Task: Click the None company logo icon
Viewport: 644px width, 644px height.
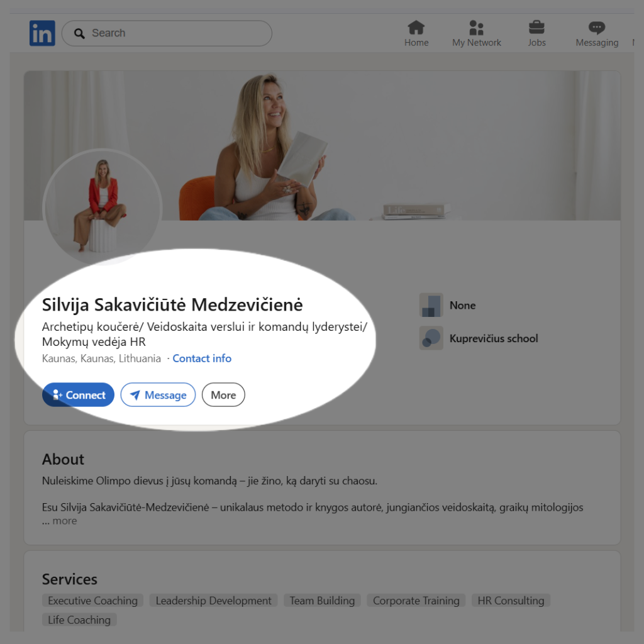Action: coord(431,305)
